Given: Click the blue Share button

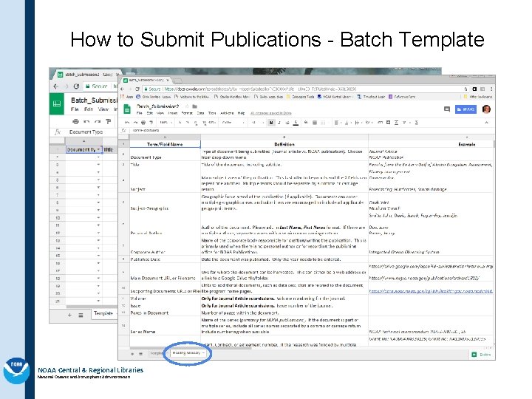Looking at the screenshot, I should click(465, 109).
